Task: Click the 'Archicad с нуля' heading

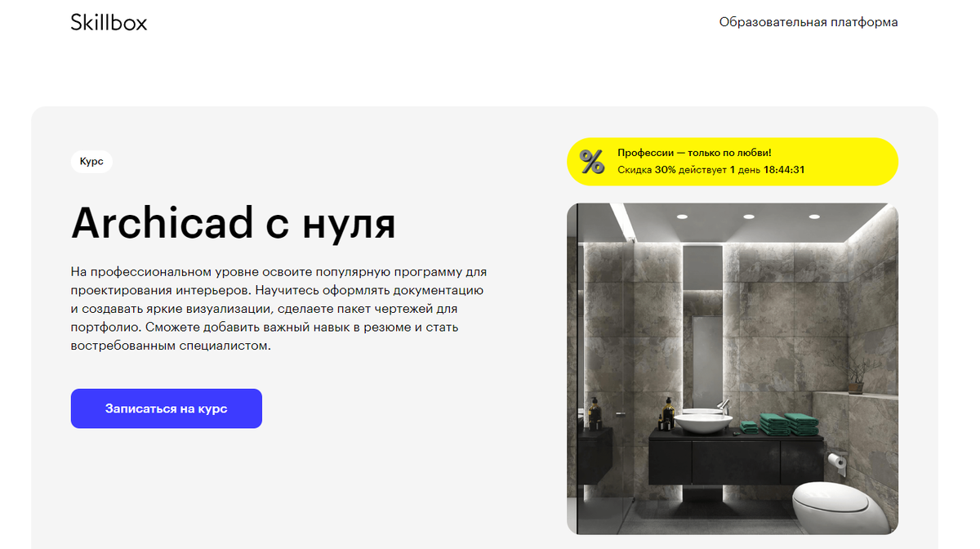Action: pyautogui.click(x=234, y=222)
